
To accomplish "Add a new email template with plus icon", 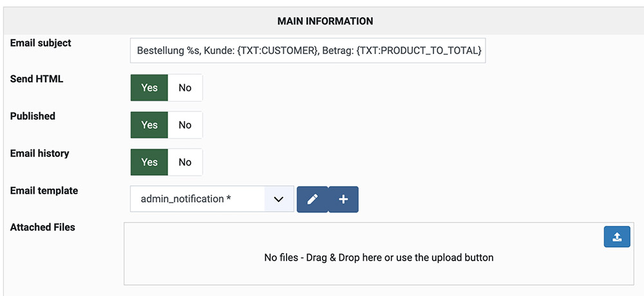I will pyautogui.click(x=343, y=199).
